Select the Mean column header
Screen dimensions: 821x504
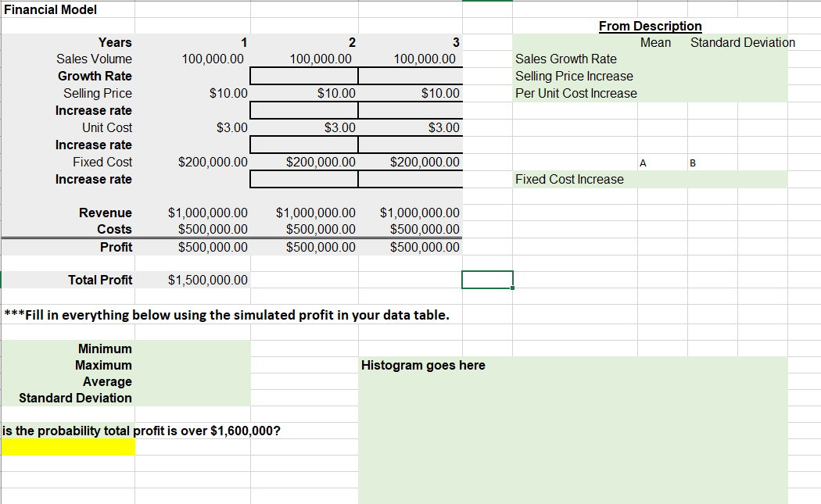click(655, 42)
